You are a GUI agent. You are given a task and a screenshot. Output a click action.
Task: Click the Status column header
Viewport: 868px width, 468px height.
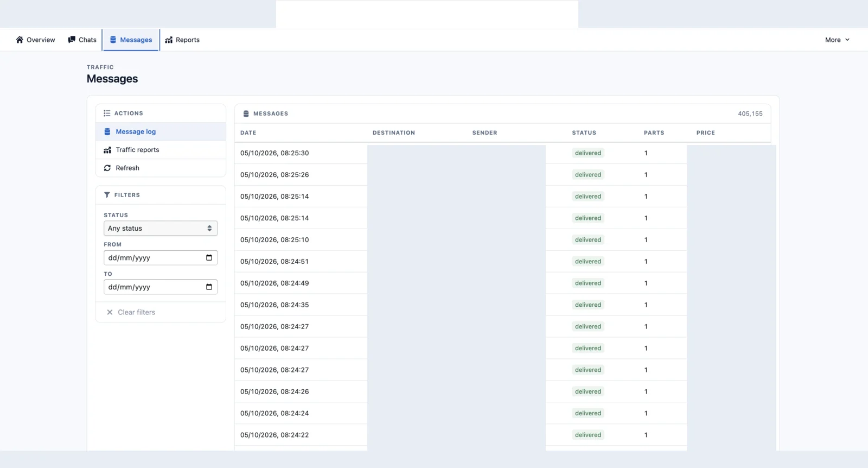584,132
